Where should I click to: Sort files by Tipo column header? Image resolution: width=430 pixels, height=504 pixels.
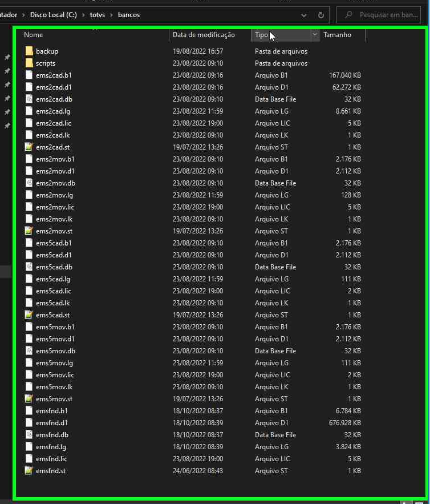(x=261, y=35)
